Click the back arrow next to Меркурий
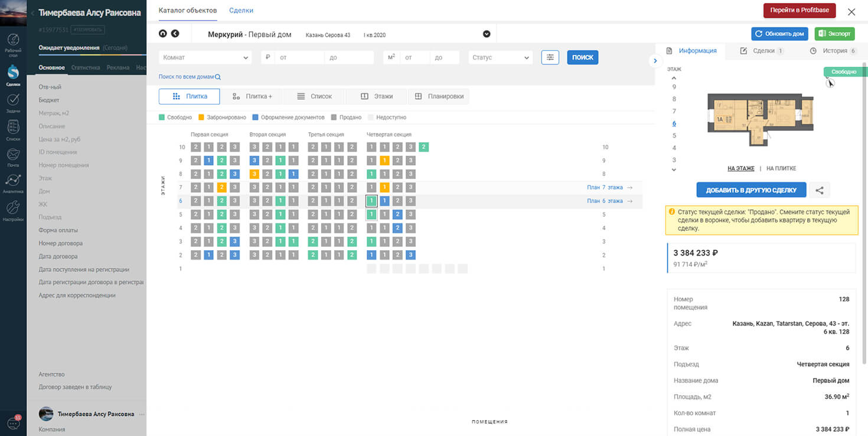Image resolution: width=868 pixels, height=436 pixels. click(x=175, y=34)
